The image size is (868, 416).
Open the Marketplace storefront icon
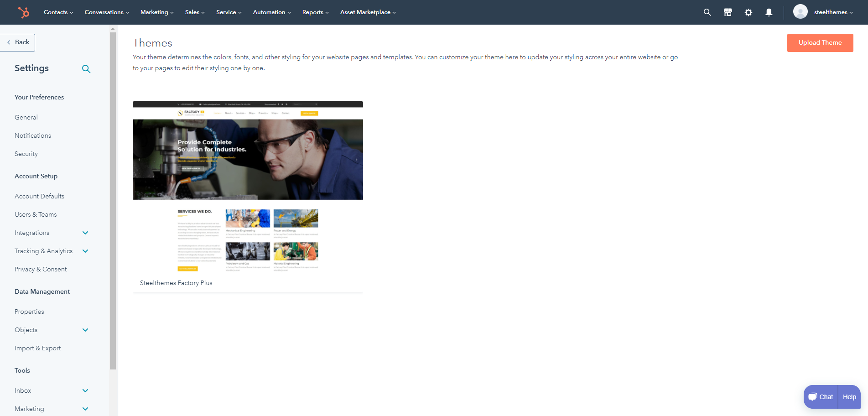pos(728,12)
